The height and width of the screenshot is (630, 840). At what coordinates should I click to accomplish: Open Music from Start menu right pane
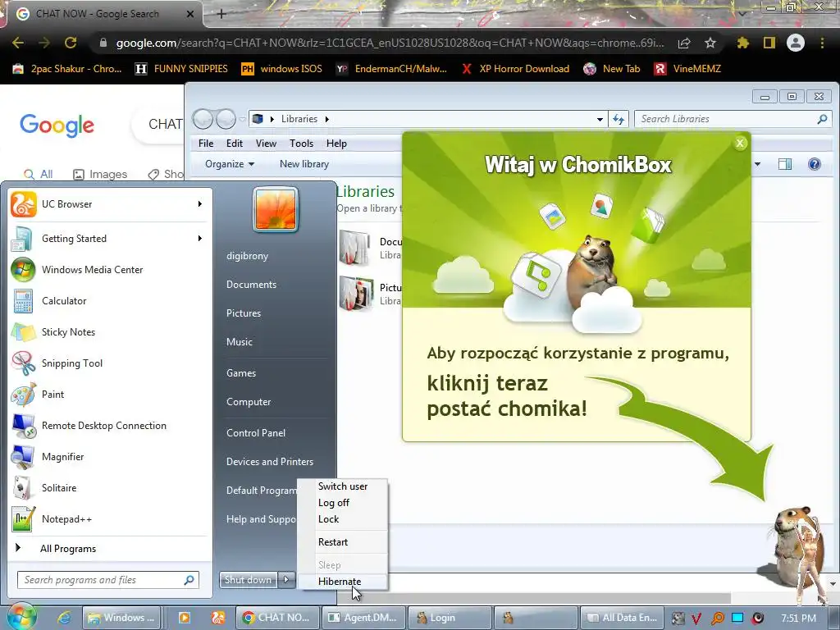240,342
